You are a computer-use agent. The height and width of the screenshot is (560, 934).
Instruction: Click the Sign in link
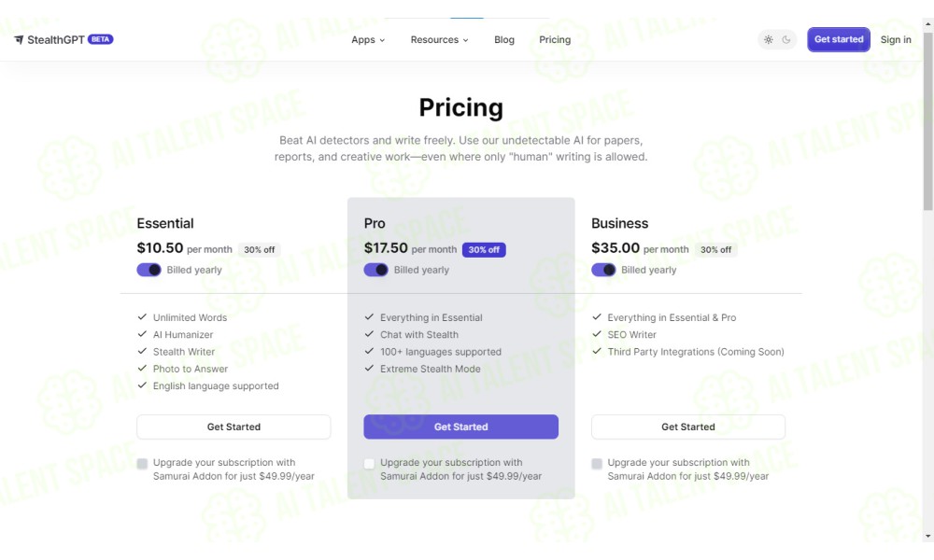click(896, 40)
